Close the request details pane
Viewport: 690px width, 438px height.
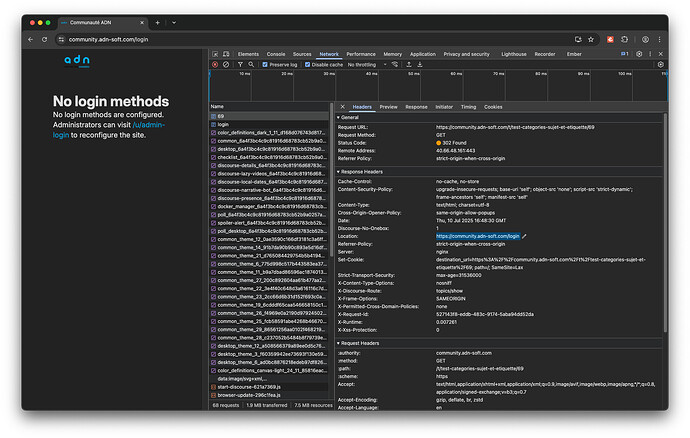tap(342, 107)
